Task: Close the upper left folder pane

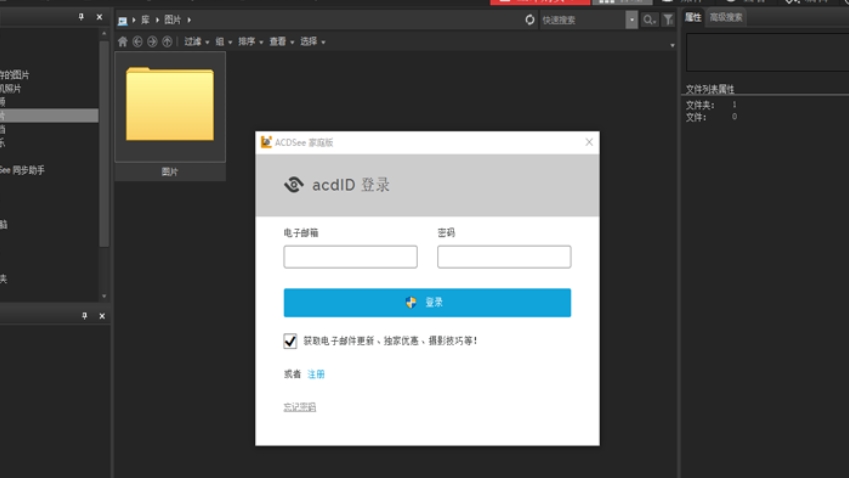Action: 99,17
